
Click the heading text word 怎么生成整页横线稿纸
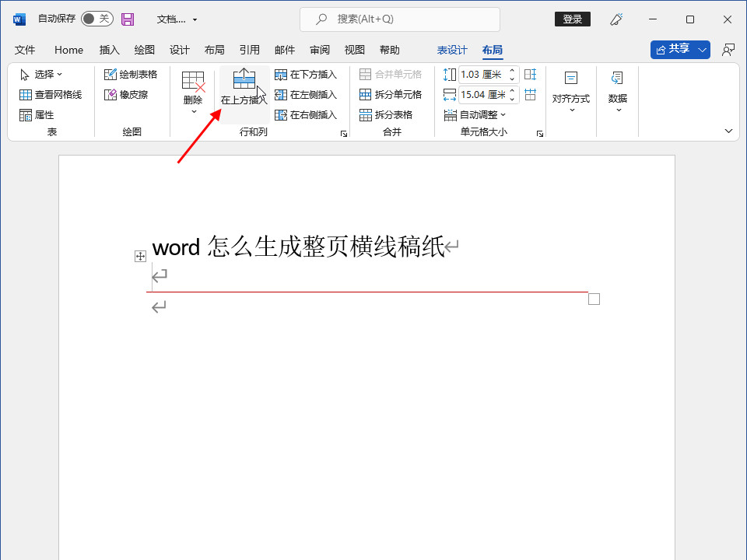point(298,247)
